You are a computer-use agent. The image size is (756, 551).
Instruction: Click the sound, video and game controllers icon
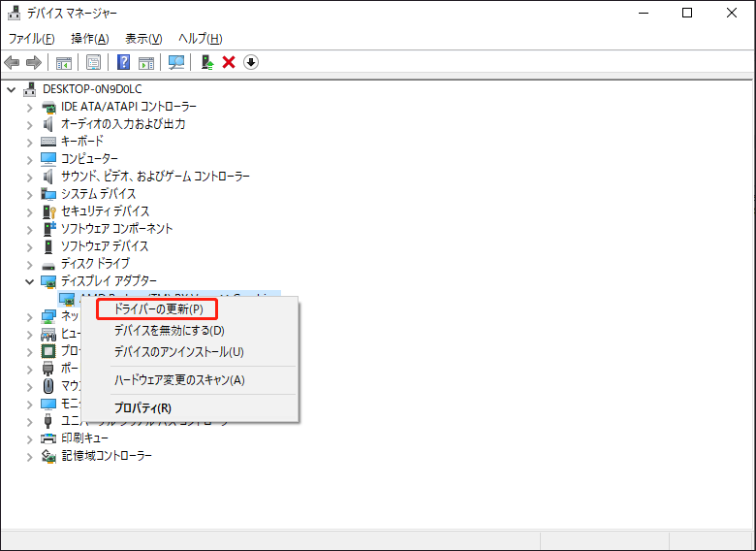point(47,177)
